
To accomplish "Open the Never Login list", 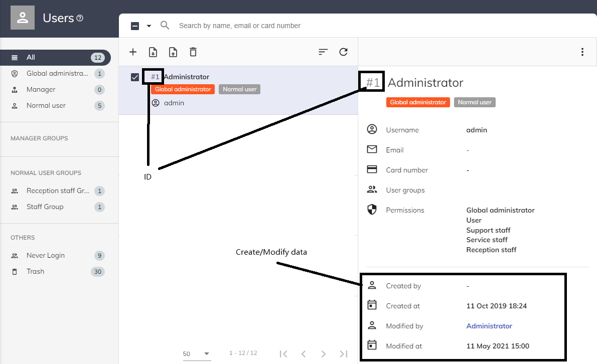I will click(x=46, y=256).
